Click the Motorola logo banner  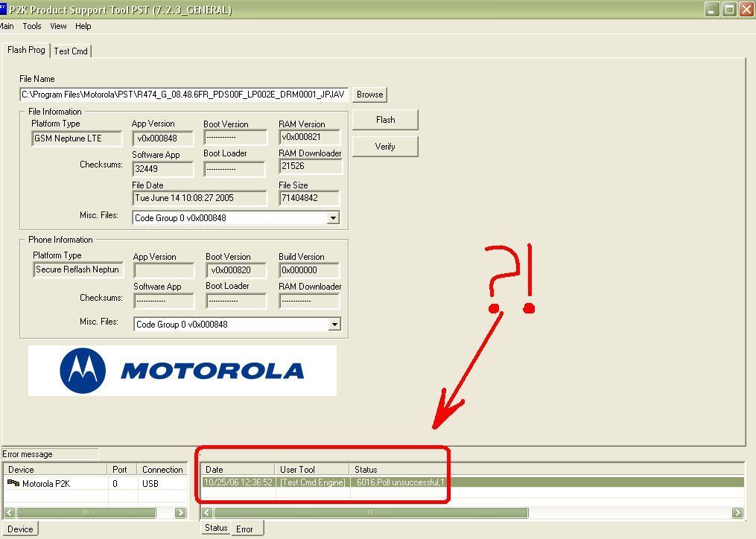pos(182,371)
